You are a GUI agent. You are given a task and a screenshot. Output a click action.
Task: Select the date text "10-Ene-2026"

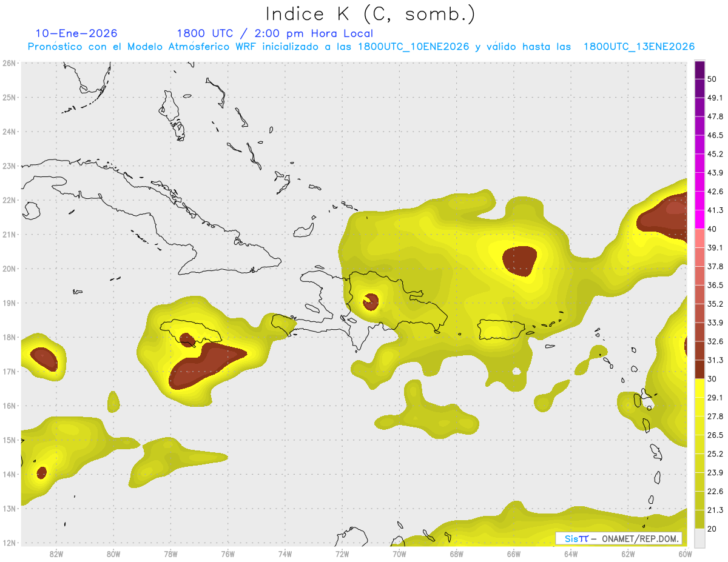(76, 33)
